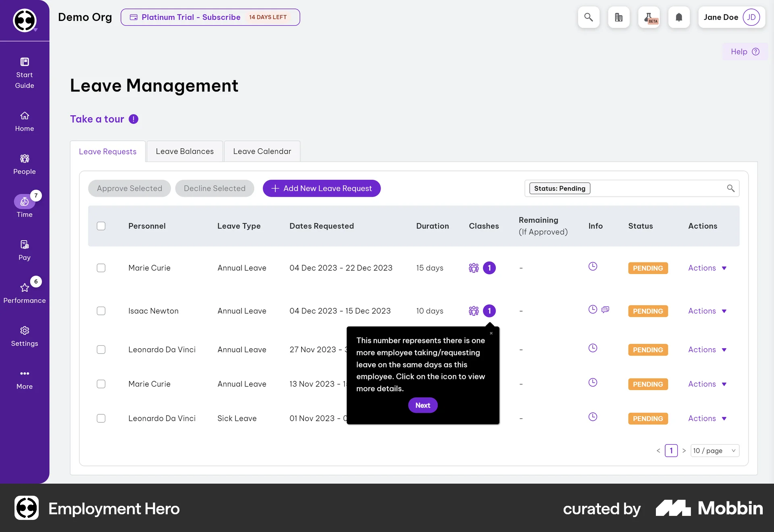Open the Leave Calendar tab
This screenshot has width=774, height=532.
coord(262,151)
